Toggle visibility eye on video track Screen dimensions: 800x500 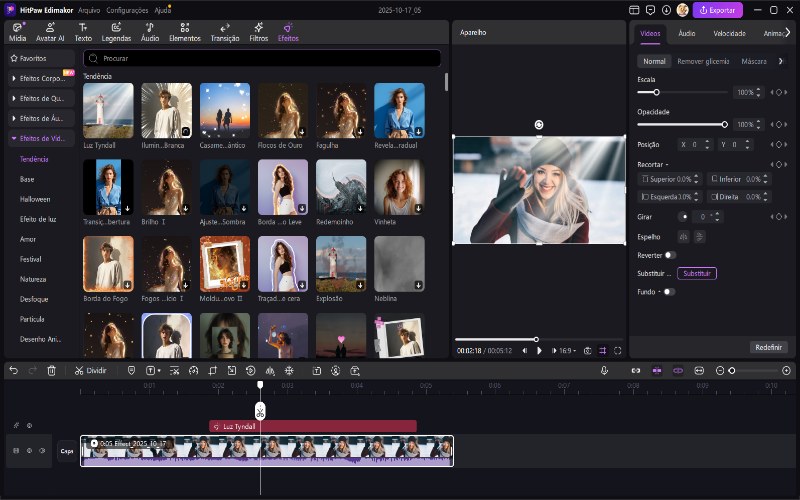click(29, 451)
